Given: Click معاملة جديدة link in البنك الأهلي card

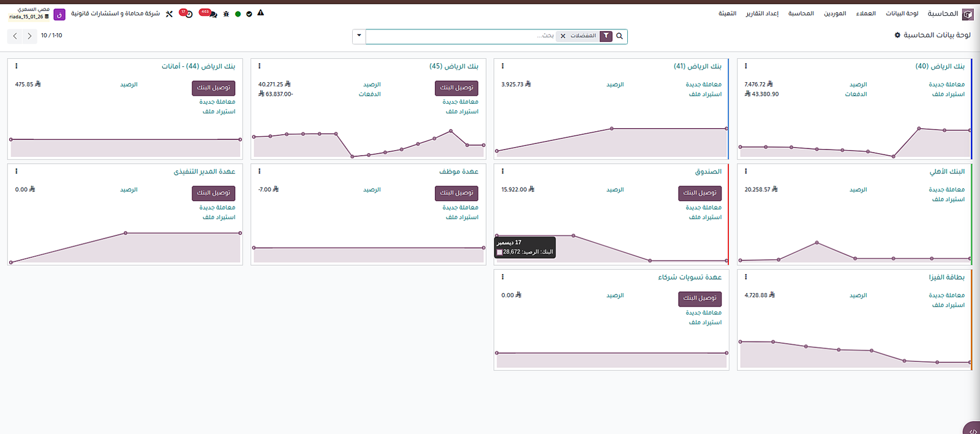Looking at the screenshot, I should pos(946,190).
